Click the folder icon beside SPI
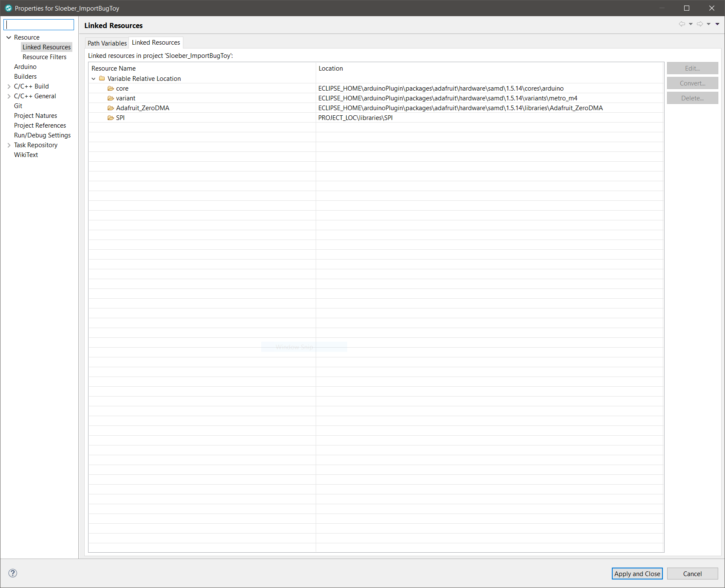The height and width of the screenshot is (588, 725). (111, 117)
